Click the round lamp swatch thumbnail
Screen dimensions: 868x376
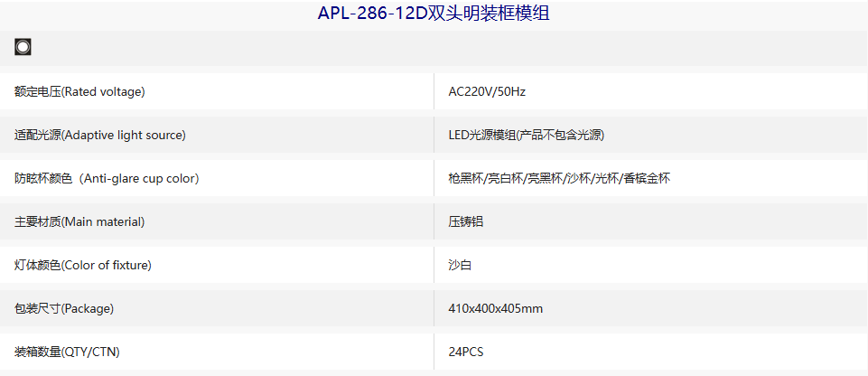point(23,47)
